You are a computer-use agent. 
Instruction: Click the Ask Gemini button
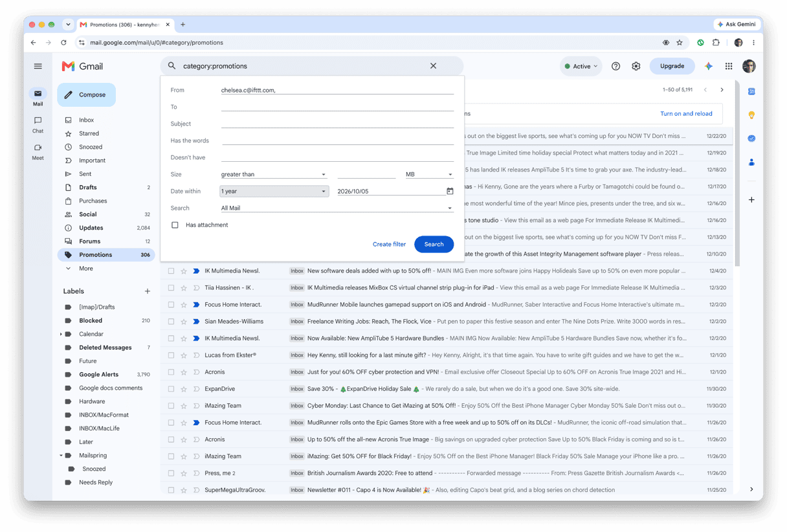(737, 25)
